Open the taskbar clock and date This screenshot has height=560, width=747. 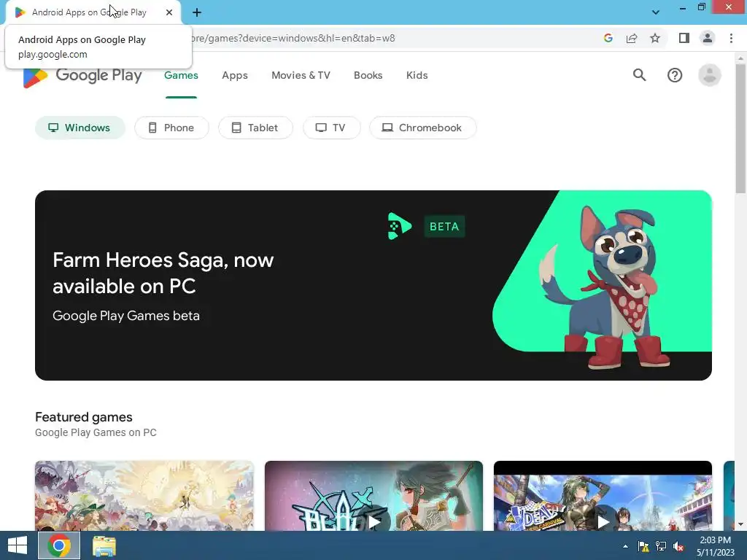tap(715, 546)
